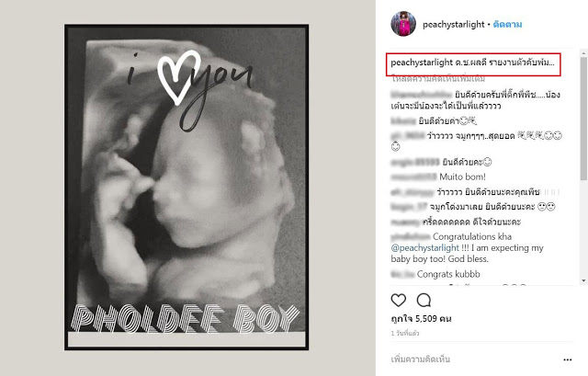Open the three-dot more options menu
Viewport: 588px width, 376px height.
pos(568,359)
